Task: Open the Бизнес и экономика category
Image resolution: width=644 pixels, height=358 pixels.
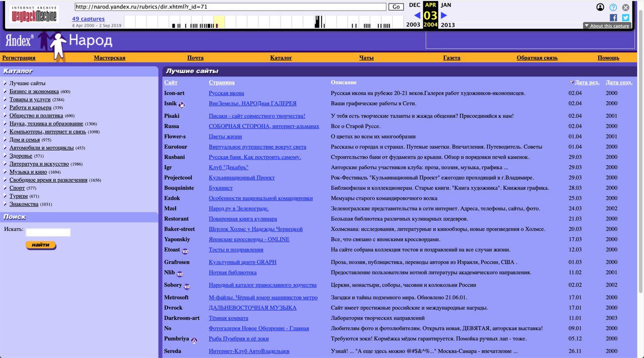Action: [34, 92]
